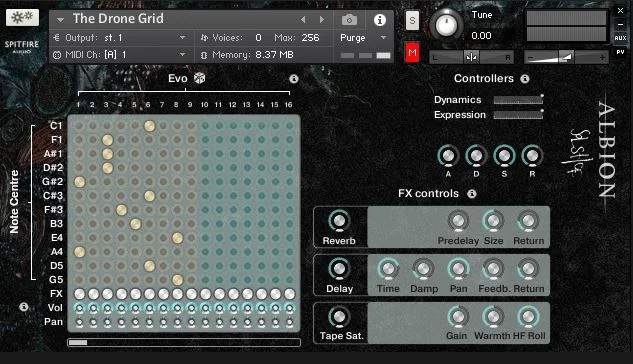Select next preset arrow

pos(322,19)
